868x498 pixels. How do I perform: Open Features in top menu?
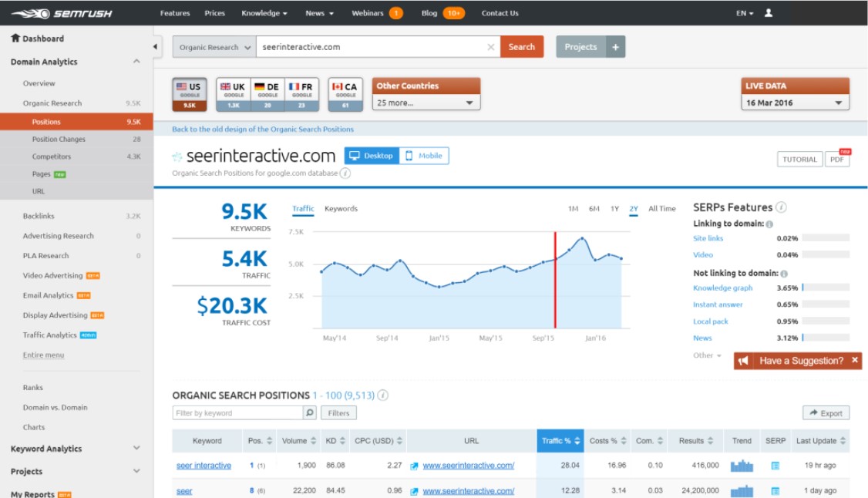(x=175, y=13)
